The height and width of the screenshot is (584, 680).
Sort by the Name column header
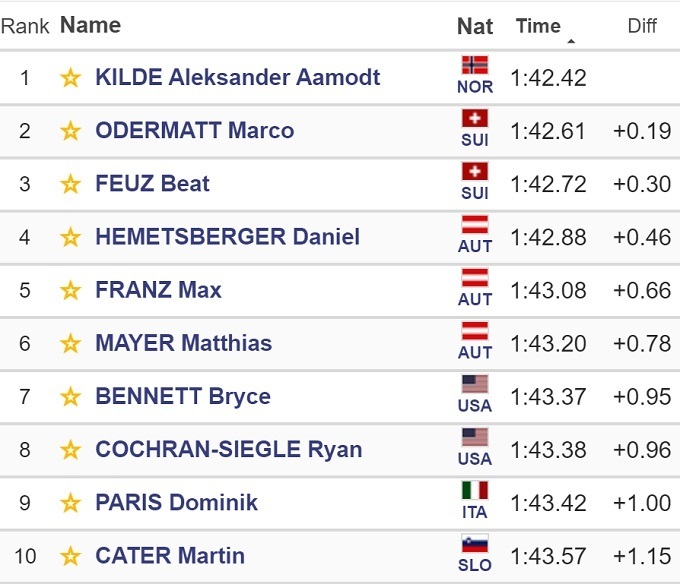(x=90, y=25)
